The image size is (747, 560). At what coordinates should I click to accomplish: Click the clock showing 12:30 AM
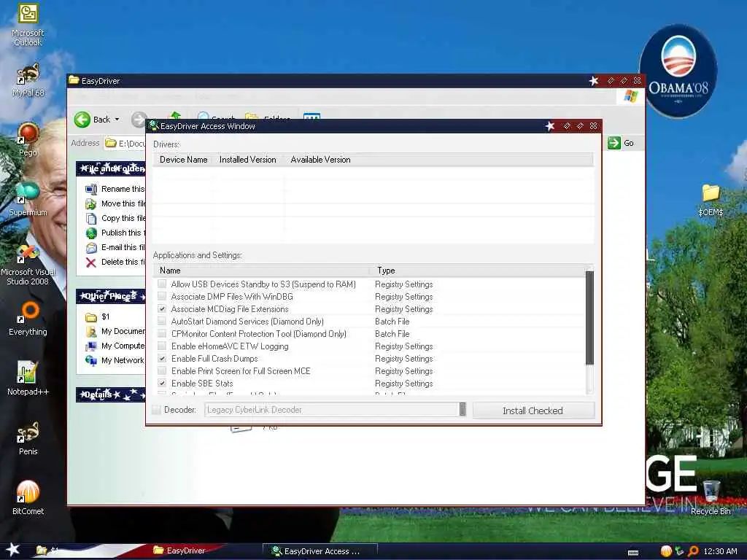[x=720, y=551]
